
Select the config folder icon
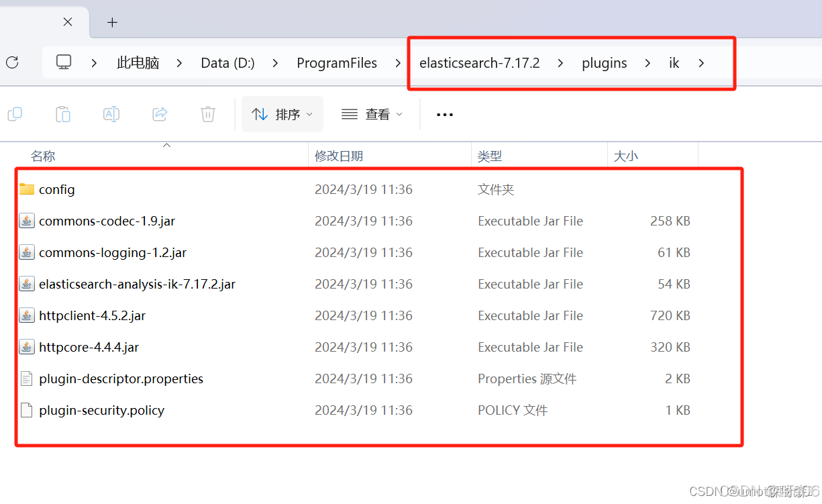click(27, 189)
